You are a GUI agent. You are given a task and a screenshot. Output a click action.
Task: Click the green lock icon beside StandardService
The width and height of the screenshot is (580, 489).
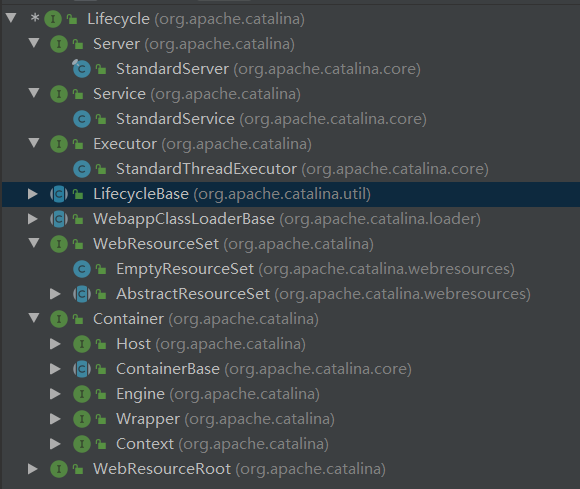click(x=101, y=119)
